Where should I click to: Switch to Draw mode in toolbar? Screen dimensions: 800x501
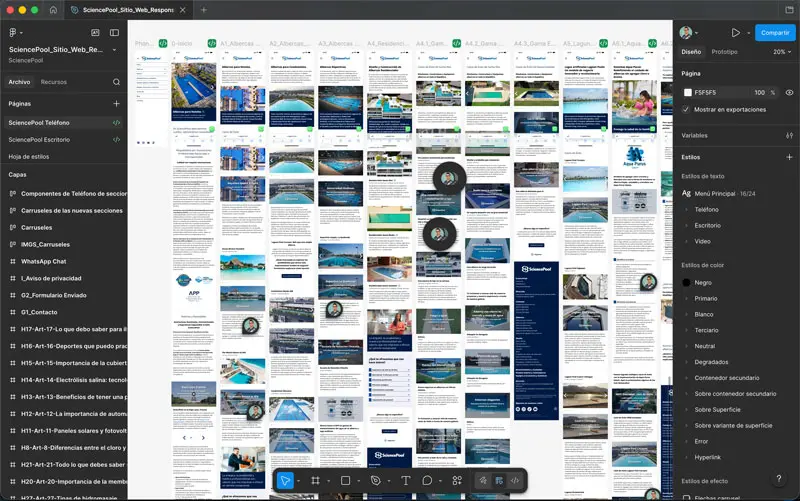click(x=483, y=481)
